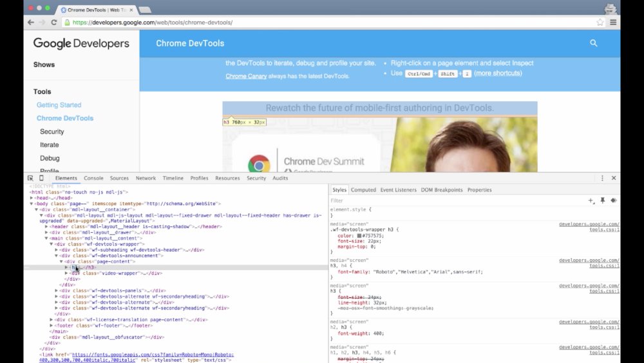The image size is (644, 363).
Task: Collapse page-content div node
Action: 61,262
